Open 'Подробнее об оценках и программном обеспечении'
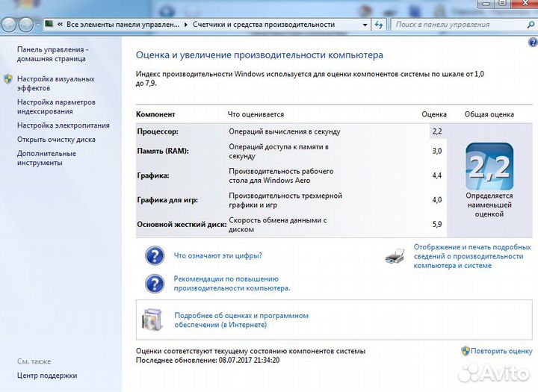 [241, 320]
